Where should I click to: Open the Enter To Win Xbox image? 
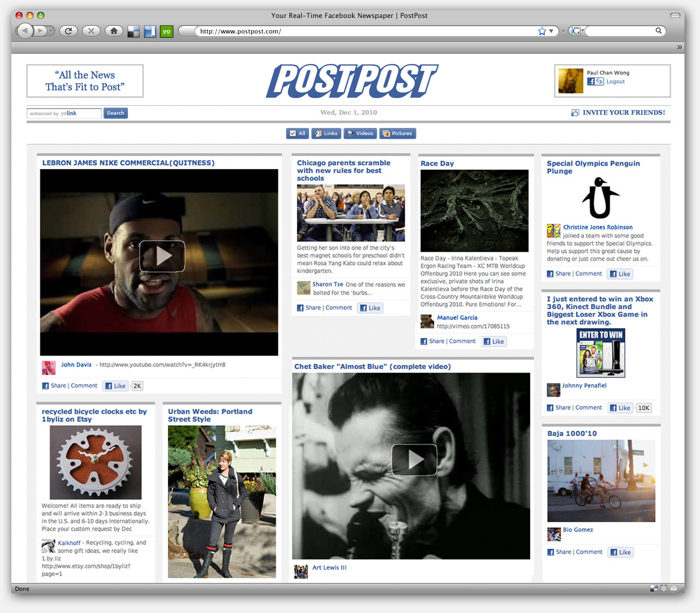tap(601, 353)
